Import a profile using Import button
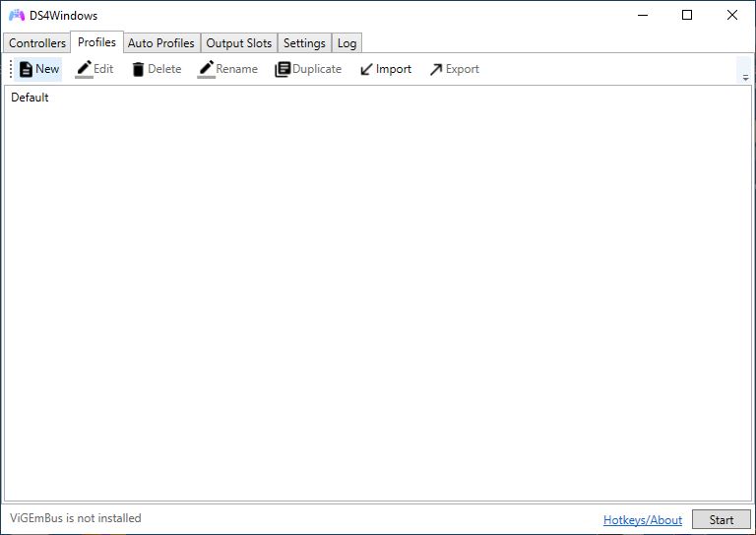Image resolution: width=756 pixels, height=535 pixels. click(x=386, y=69)
